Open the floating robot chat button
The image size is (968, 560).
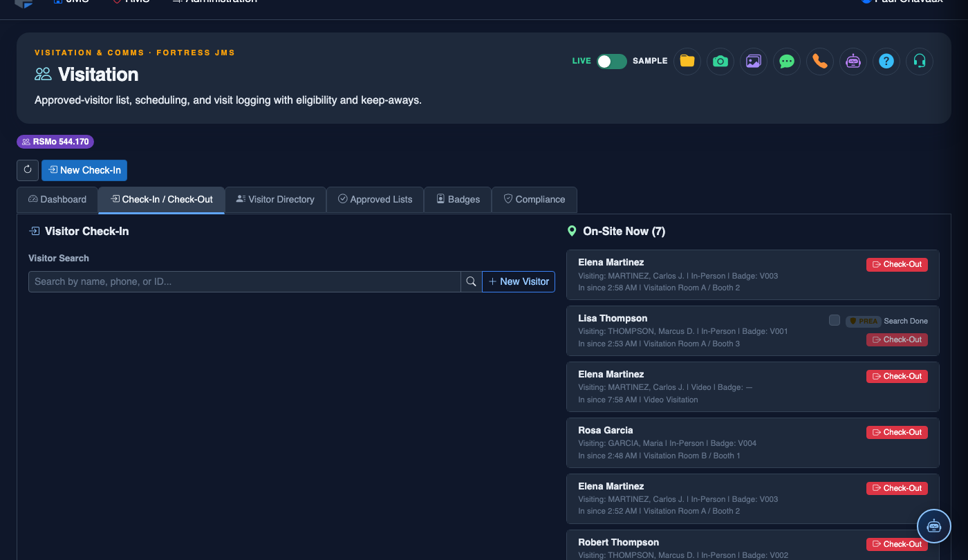(934, 526)
